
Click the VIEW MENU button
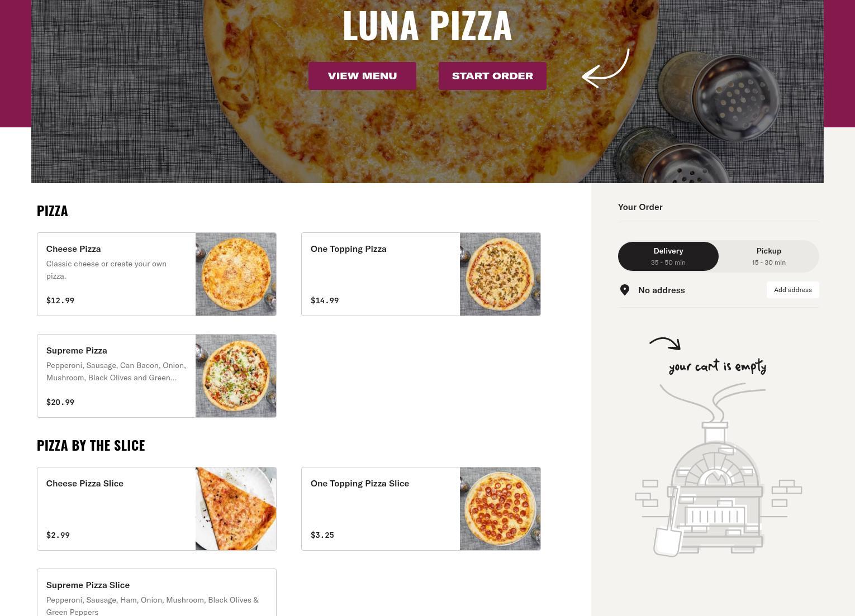tap(362, 76)
